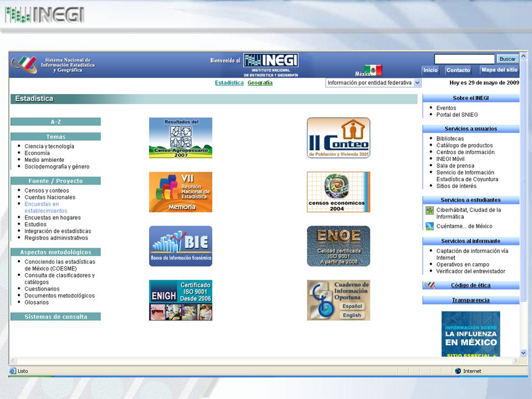
Task: Open Sociodemografía y género topic
Action: (57, 167)
